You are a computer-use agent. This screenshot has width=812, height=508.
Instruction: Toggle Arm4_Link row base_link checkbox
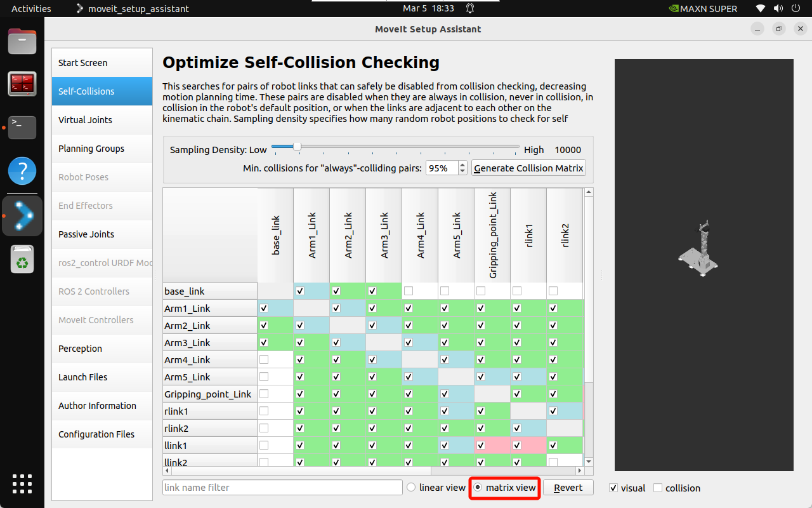pyautogui.click(x=264, y=359)
